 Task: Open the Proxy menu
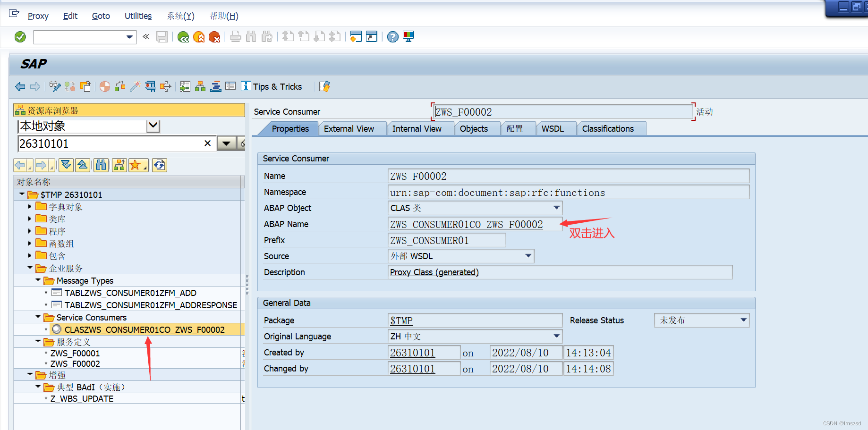pos(38,16)
